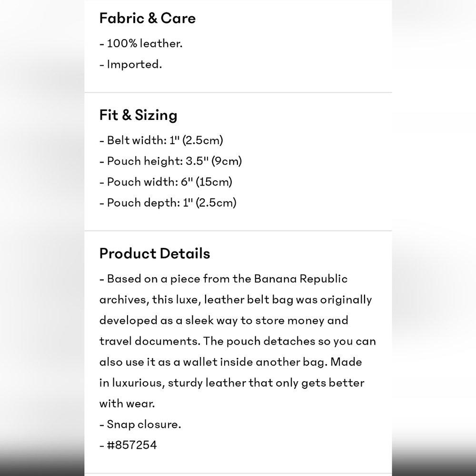Click the Fabric & Care heading

(147, 18)
